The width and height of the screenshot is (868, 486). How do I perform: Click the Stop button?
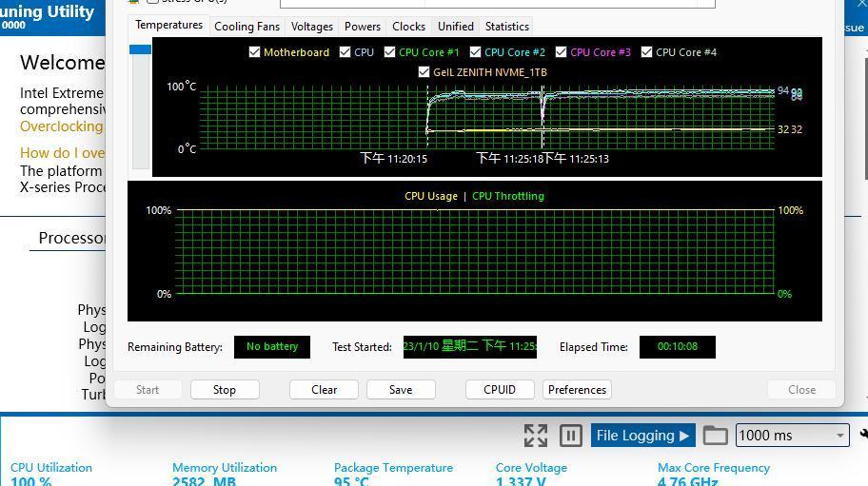(x=225, y=390)
